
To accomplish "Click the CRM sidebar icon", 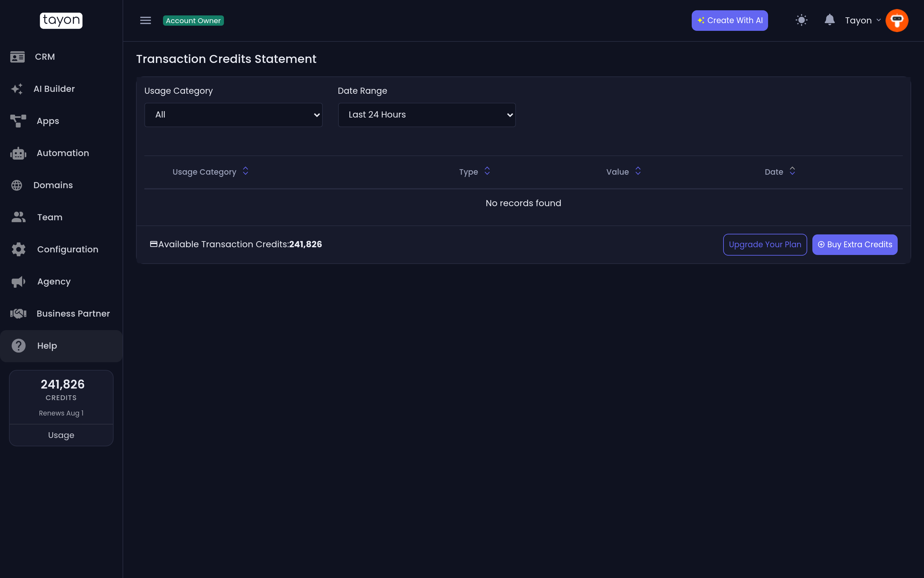I will (x=18, y=57).
